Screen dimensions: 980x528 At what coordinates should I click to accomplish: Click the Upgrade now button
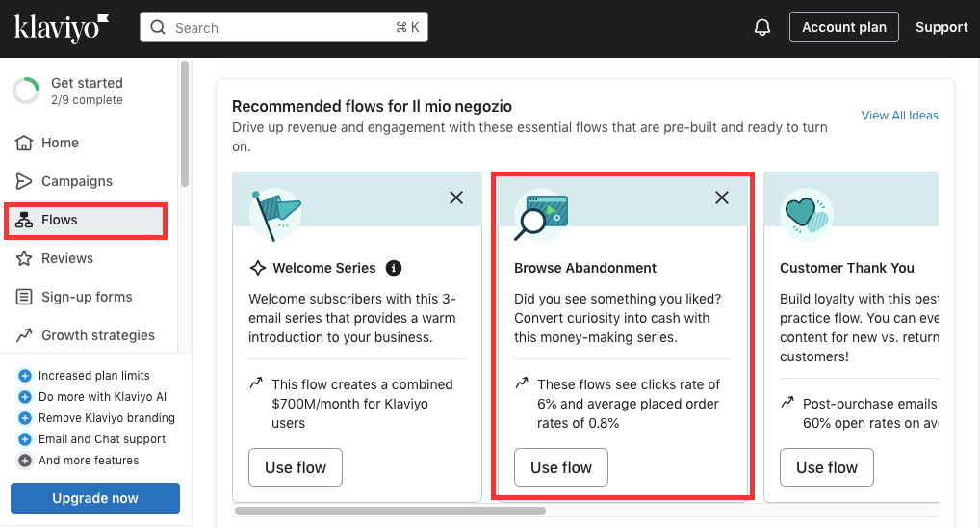[95, 498]
